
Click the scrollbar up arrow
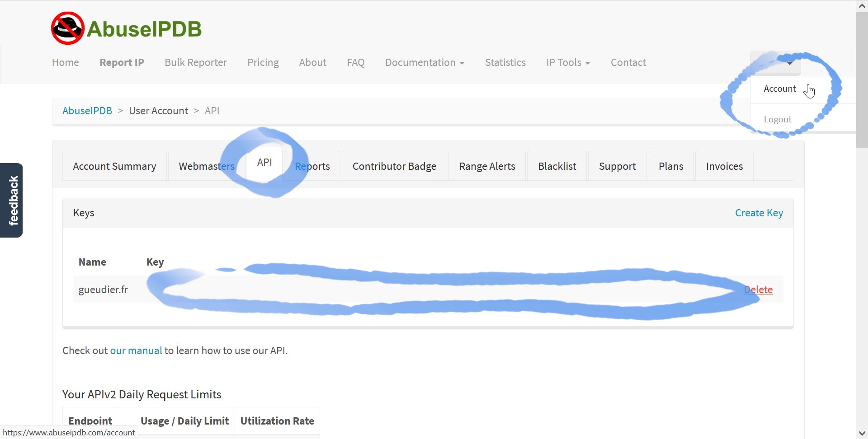[x=862, y=5]
